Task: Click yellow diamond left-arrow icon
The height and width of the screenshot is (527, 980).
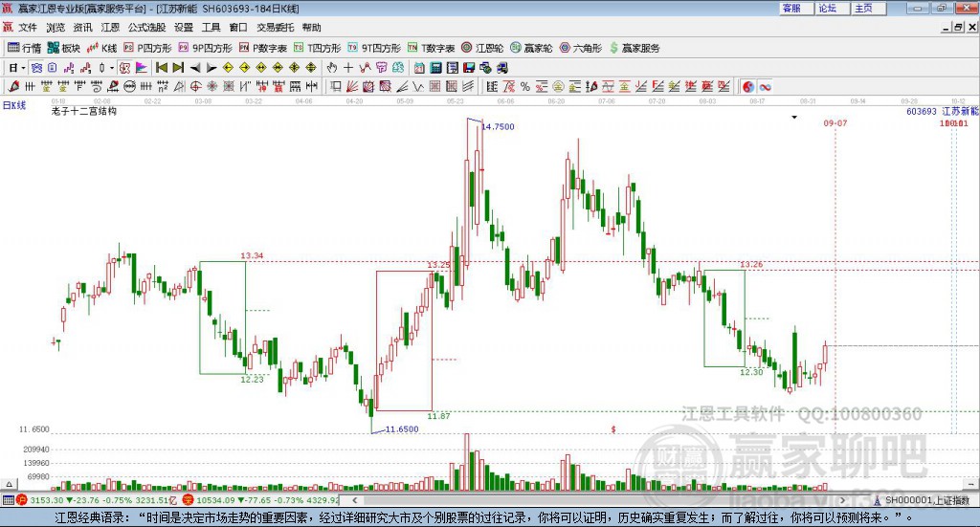Action: coord(228,68)
